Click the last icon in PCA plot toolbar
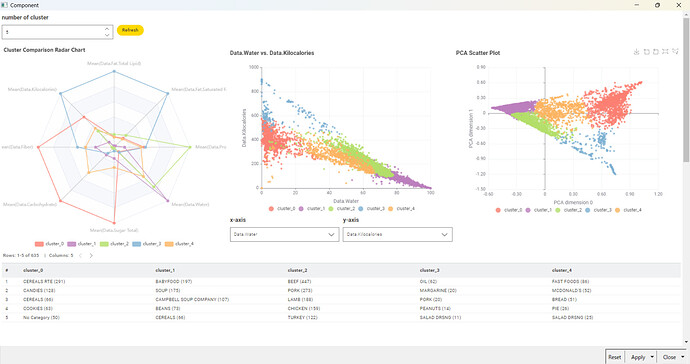The width and height of the screenshot is (690, 364). (x=675, y=52)
